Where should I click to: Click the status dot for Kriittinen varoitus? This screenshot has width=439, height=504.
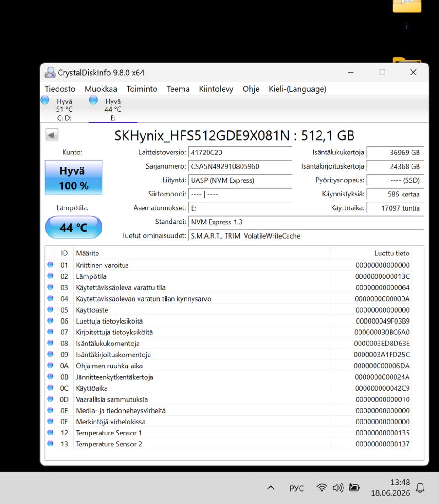pos(50,265)
